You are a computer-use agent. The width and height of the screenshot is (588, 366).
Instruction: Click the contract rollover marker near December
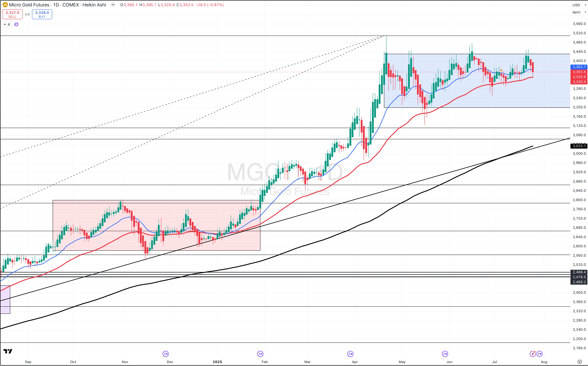point(165,354)
